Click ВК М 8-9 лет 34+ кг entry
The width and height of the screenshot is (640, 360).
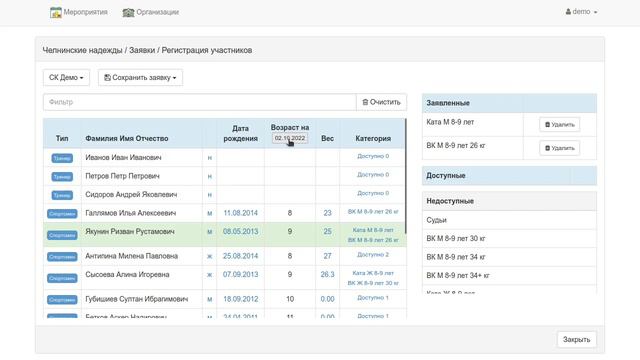click(x=509, y=276)
